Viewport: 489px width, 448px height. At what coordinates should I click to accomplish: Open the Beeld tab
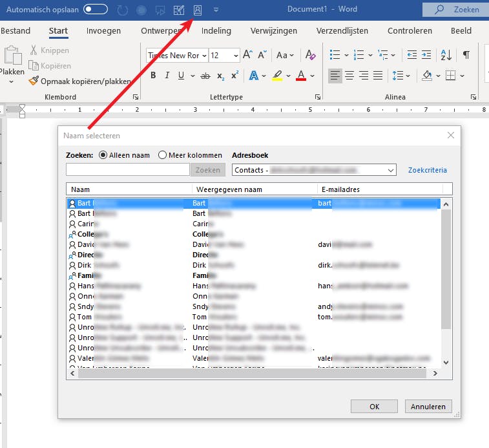tap(461, 30)
